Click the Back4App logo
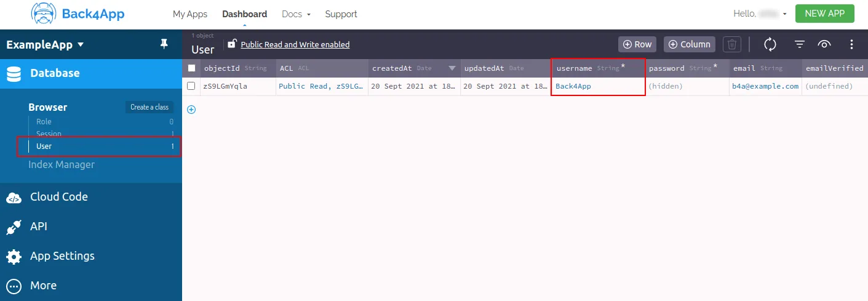This screenshot has width=868, height=301. tap(78, 14)
